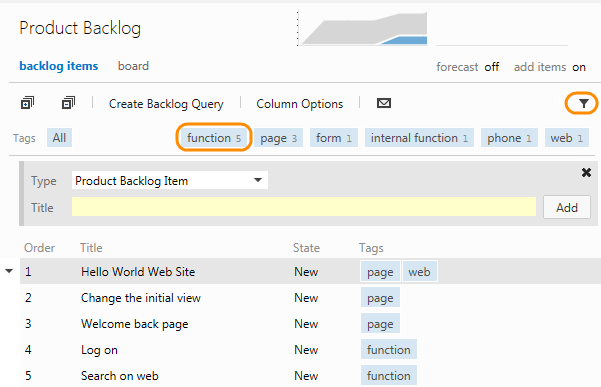Click the Title input field
601x387 pixels.
(x=304, y=207)
